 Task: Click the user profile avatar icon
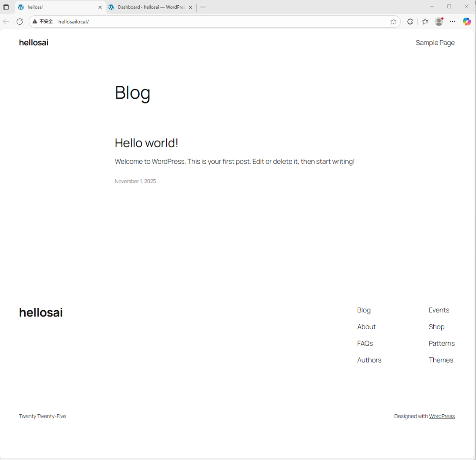(439, 22)
